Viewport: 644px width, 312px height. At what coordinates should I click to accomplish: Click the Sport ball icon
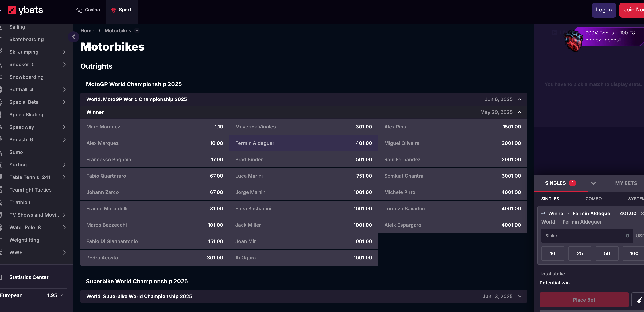pyautogui.click(x=114, y=10)
